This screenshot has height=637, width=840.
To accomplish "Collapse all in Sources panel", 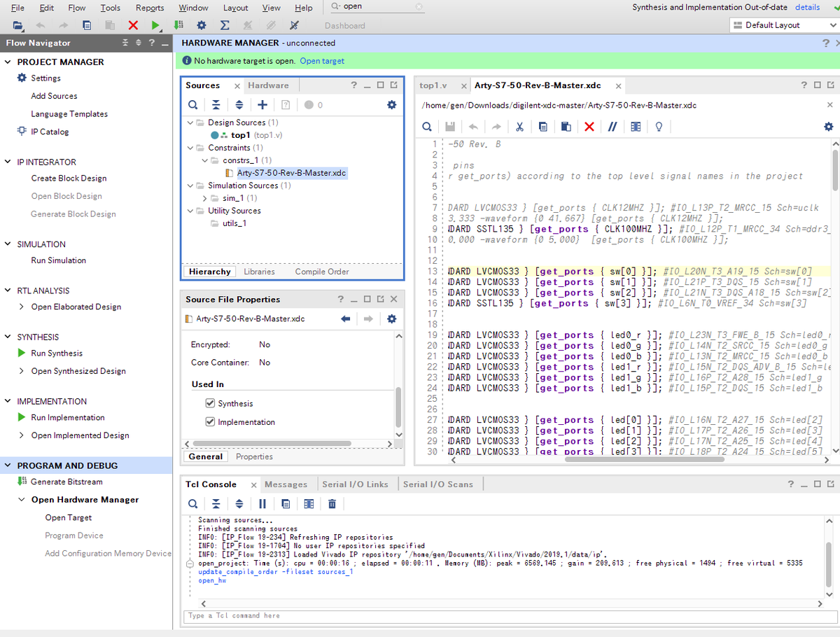I will point(216,105).
